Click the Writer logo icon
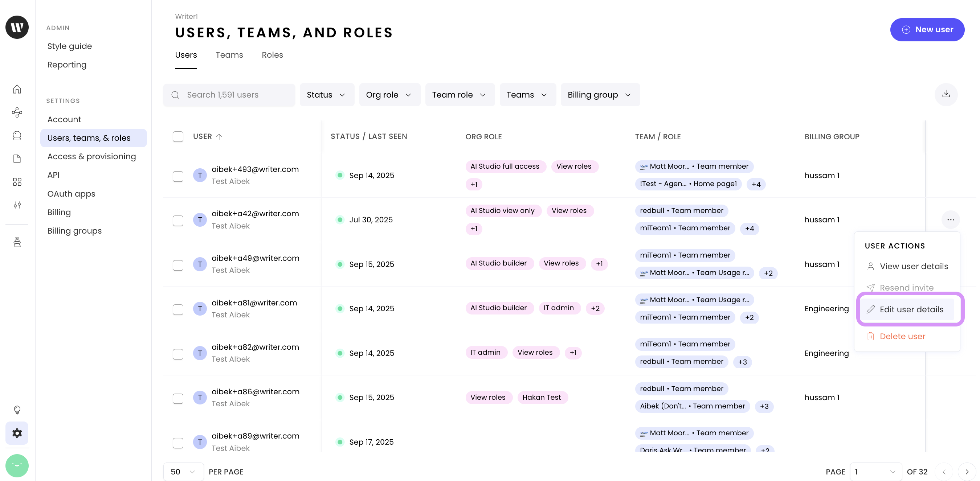Viewport: 980px width, 481px height. coord(17,27)
